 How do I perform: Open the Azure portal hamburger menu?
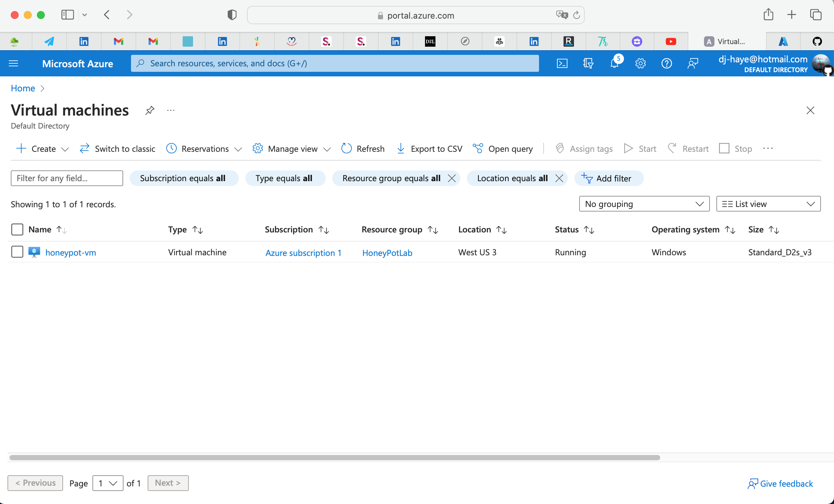pos(13,63)
